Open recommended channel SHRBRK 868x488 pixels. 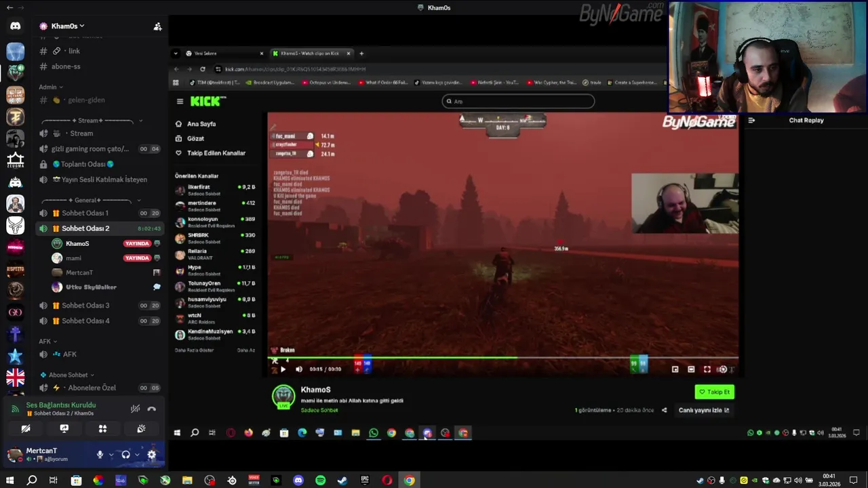pos(215,238)
